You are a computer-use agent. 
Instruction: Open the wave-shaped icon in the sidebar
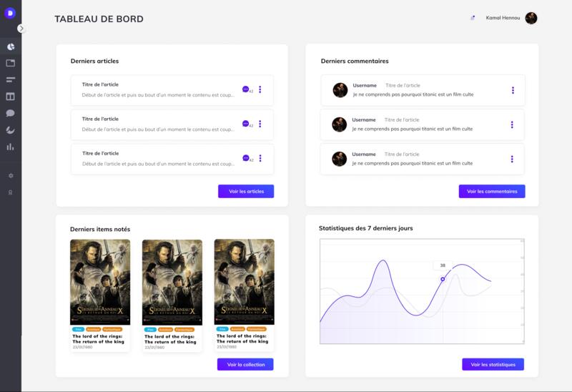click(x=11, y=130)
